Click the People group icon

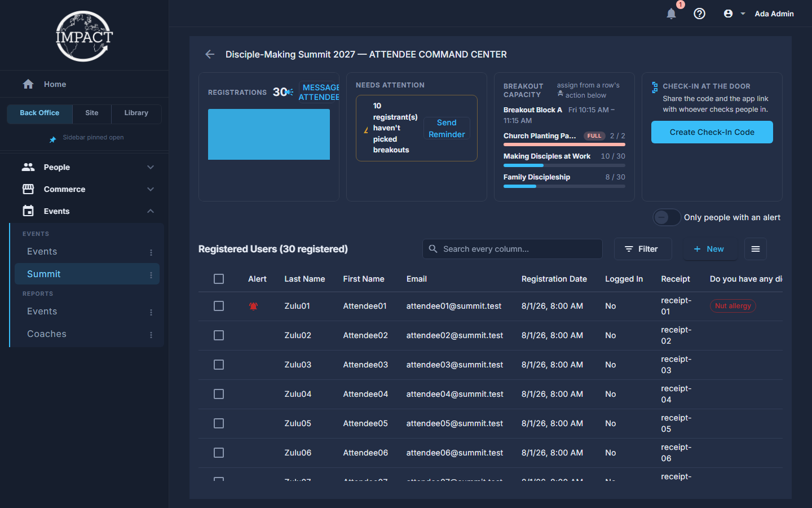28,167
